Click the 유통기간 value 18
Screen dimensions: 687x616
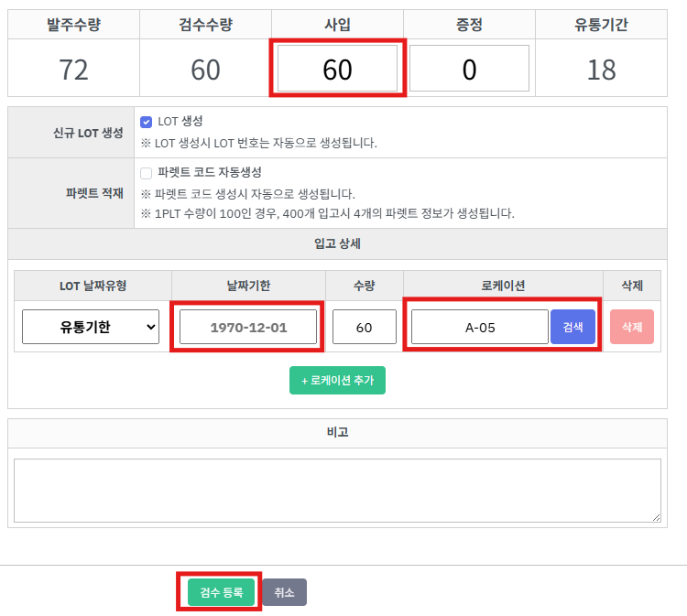pos(602,70)
